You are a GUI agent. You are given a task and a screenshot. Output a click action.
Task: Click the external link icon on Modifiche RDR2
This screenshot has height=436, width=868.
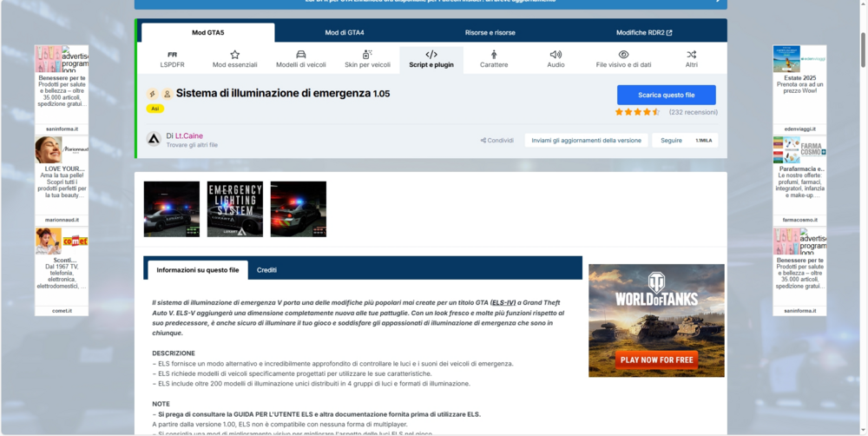[x=669, y=33]
